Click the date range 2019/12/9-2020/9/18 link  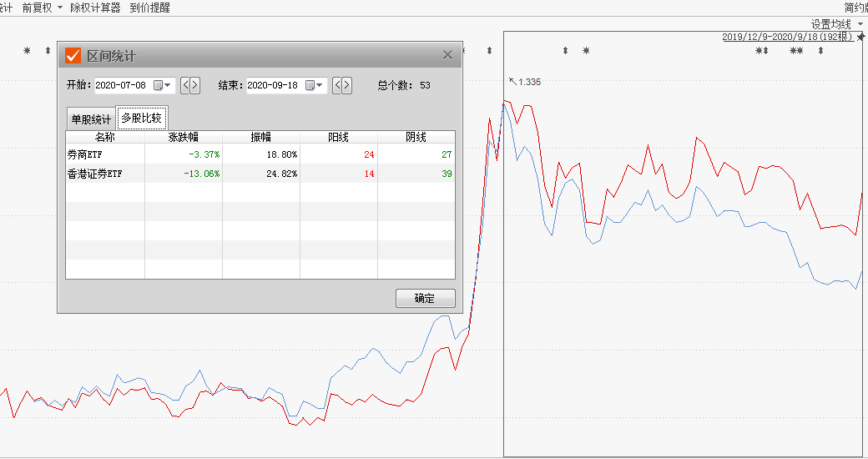pos(787,37)
